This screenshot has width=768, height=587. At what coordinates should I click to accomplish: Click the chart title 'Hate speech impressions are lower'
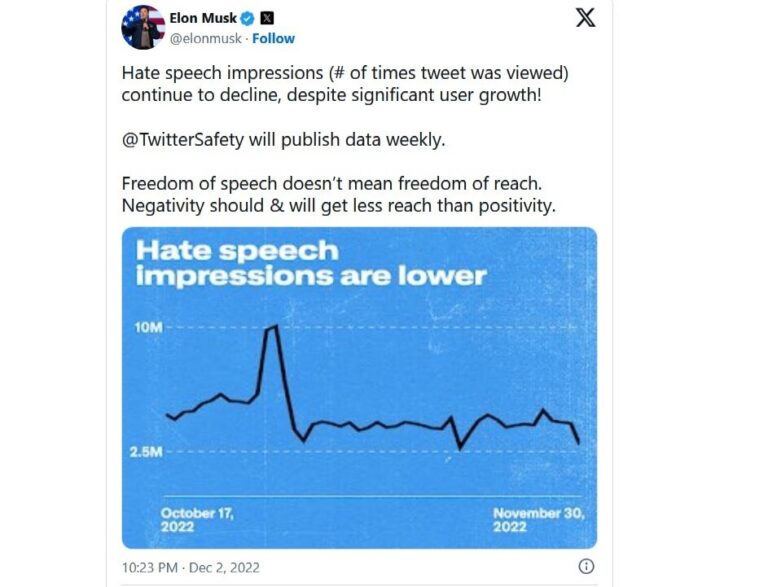coord(310,262)
